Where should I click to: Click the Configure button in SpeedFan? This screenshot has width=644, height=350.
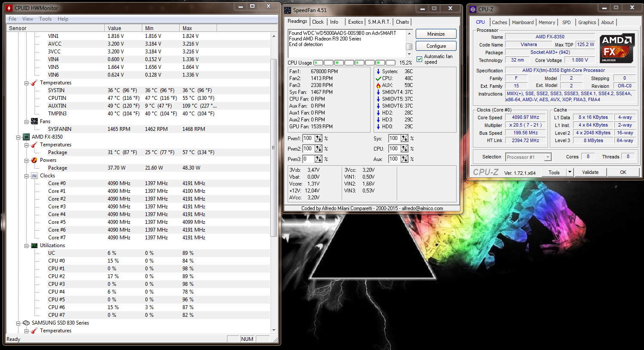tap(436, 46)
